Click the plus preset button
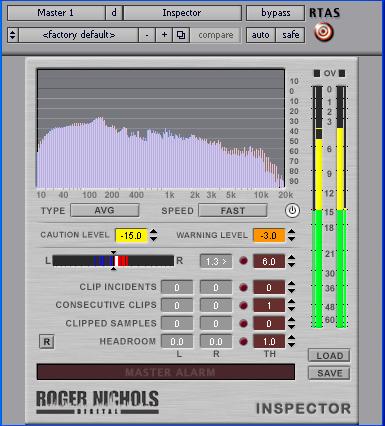This screenshot has height=426, width=385. pos(164,35)
